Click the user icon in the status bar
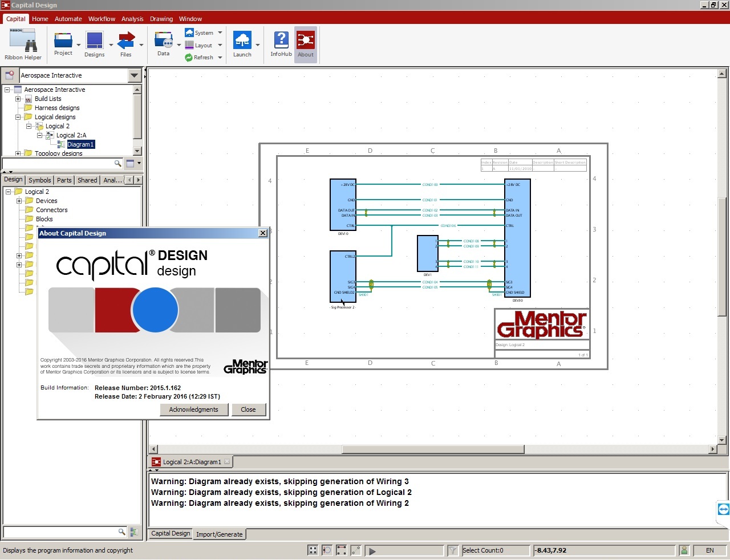730x560 pixels. pos(684,550)
